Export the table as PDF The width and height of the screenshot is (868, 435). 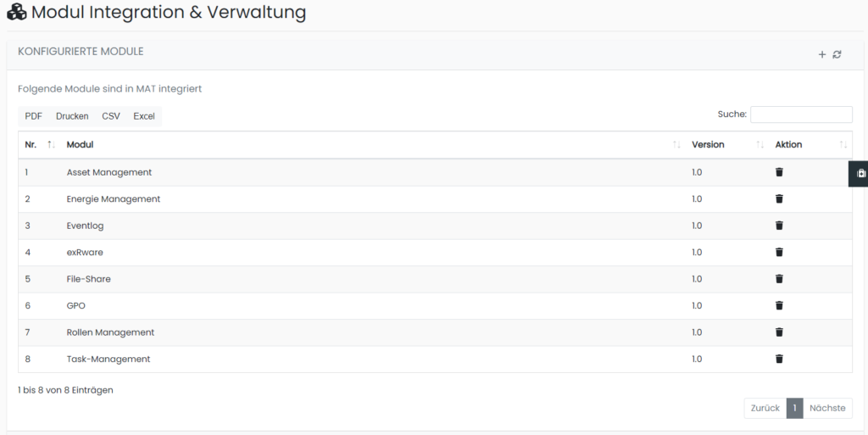(34, 116)
